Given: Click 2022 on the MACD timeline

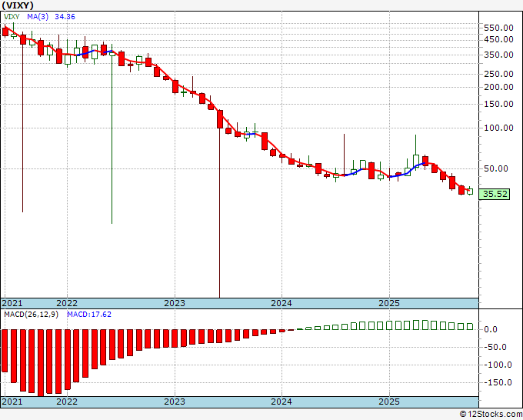Looking at the screenshot, I should 67,402.
